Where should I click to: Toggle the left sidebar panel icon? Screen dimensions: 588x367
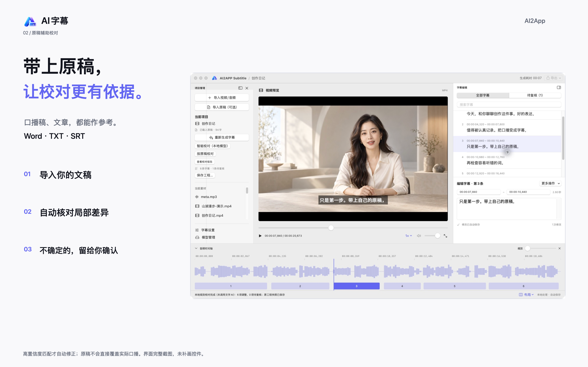point(240,88)
